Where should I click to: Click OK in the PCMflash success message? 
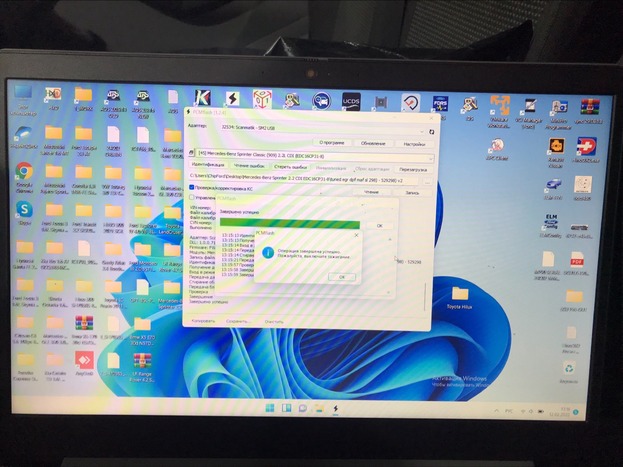(341, 276)
